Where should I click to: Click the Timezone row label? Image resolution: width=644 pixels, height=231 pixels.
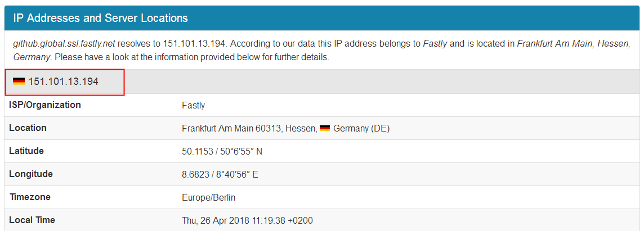[30, 197]
